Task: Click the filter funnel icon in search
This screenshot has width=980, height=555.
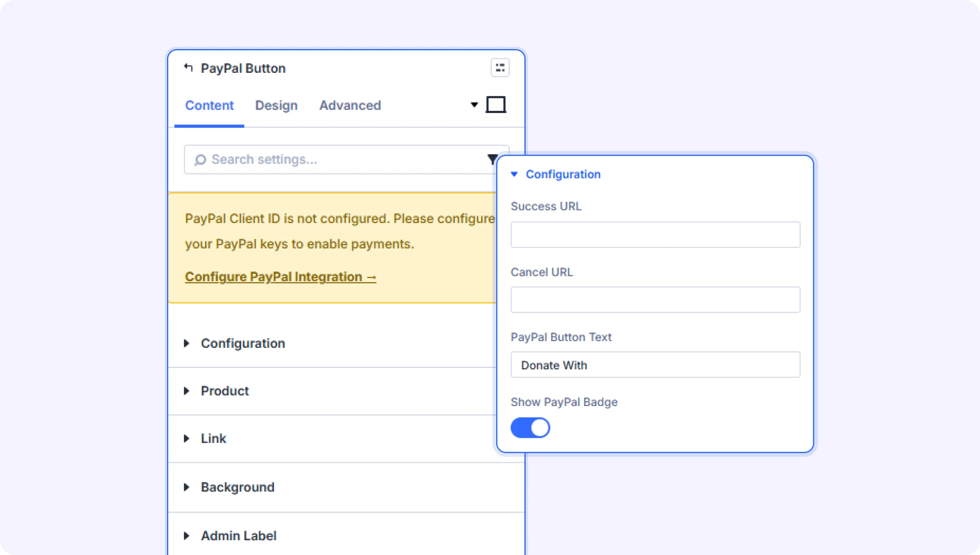Action: click(x=492, y=159)
